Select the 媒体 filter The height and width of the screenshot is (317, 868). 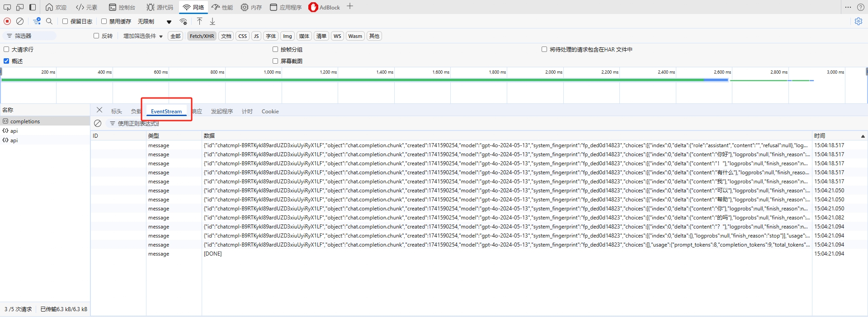304,36
